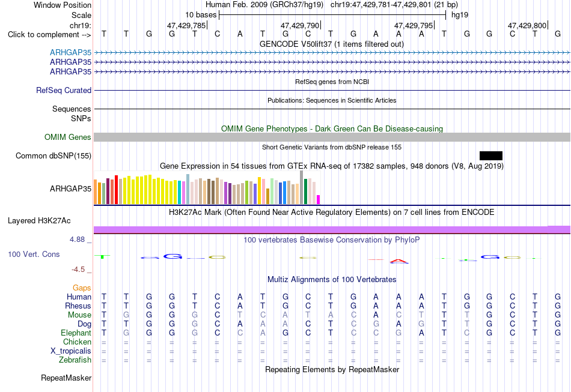
Task: Click 'Short Genetic Variants from dbSNP' title
Action: pos(332,147)
